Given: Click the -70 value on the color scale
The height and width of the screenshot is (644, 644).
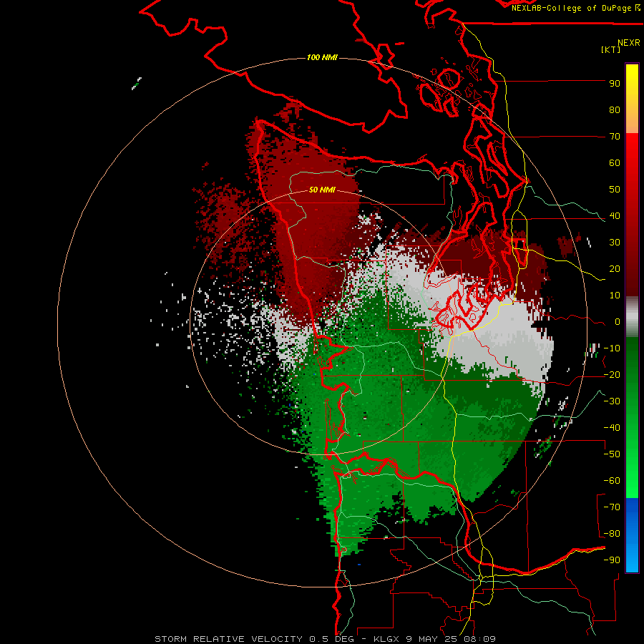Looking at the screenshot, I should pyautogui.click(x=612, y=507).
